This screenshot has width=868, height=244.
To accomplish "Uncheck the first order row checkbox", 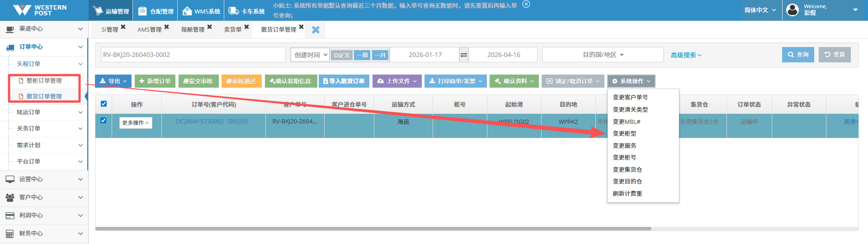I will tap(104, 121).
